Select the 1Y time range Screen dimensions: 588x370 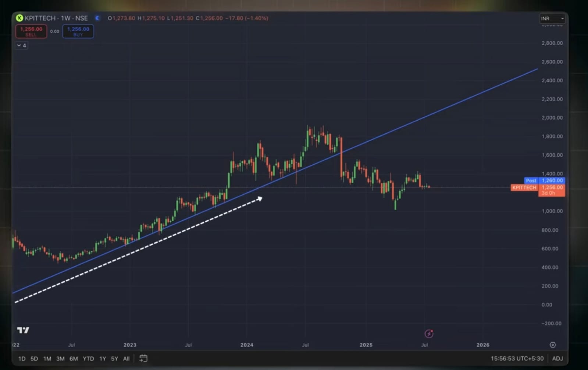click(x=103, y=359)
